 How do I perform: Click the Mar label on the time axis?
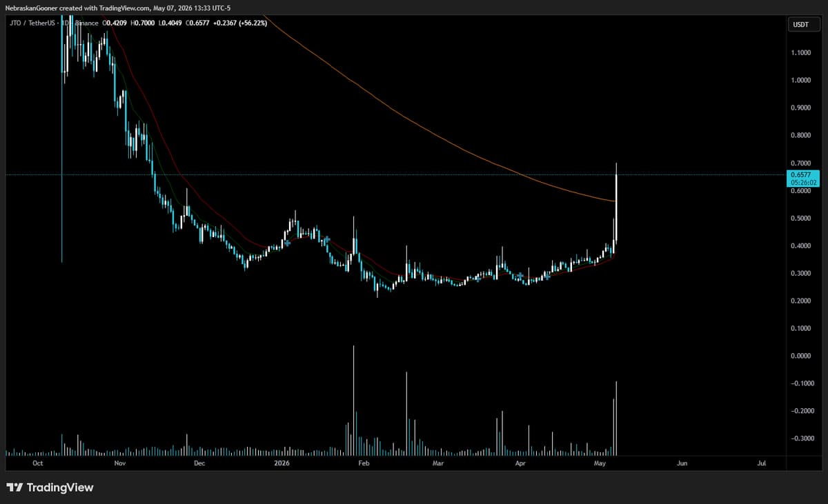pyautogui.click(x=437, y=464)
